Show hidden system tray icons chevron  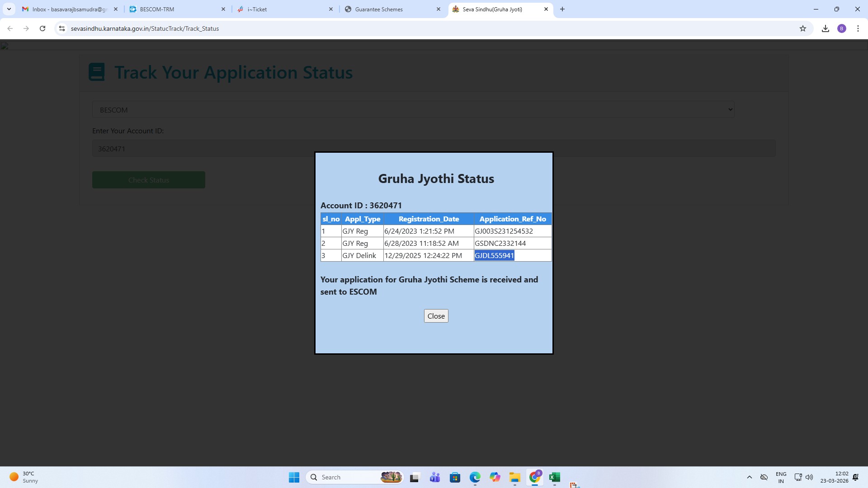[x=749, y=477]
